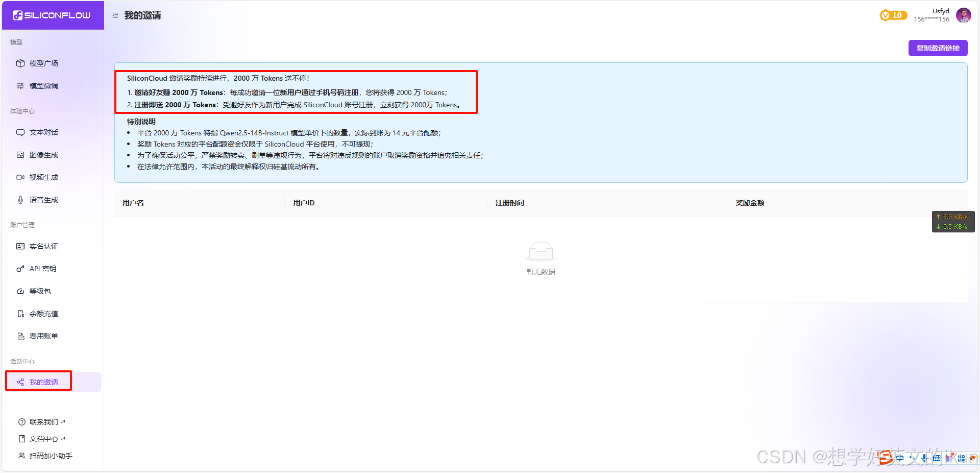Open 模型微调 sliders icon
Viewport: 980px width, 473px height.
(x=20, y=86)
